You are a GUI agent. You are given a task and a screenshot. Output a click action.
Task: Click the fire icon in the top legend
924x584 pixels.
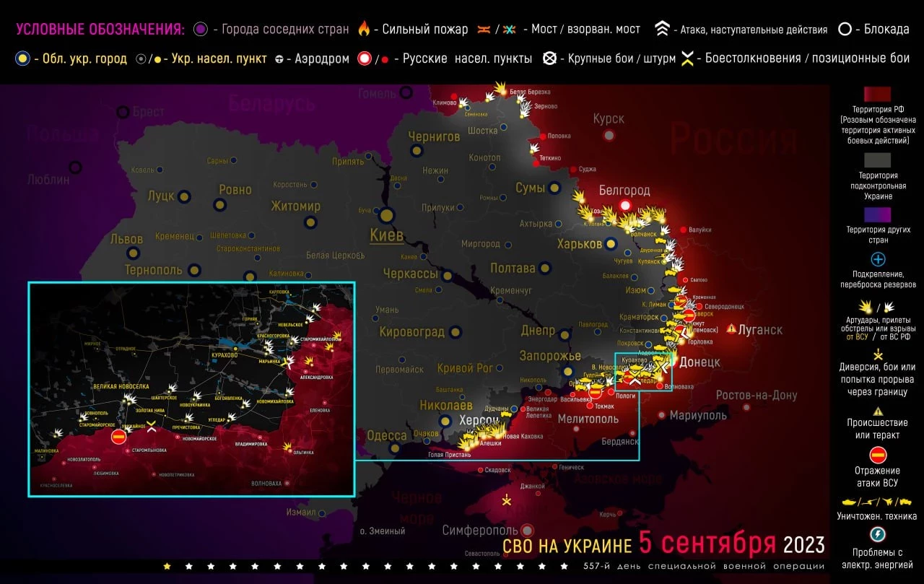pyautogui.click(x=364, y=29)
